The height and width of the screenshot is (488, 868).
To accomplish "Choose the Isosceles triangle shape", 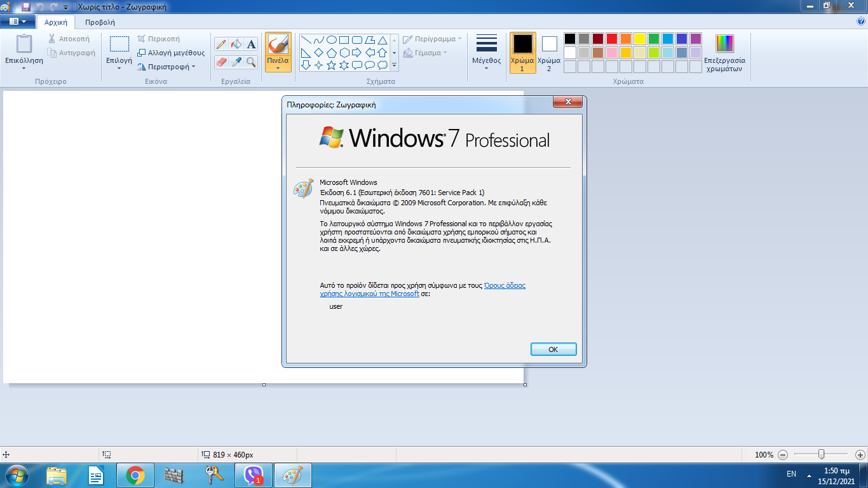I will click(382, 39).
